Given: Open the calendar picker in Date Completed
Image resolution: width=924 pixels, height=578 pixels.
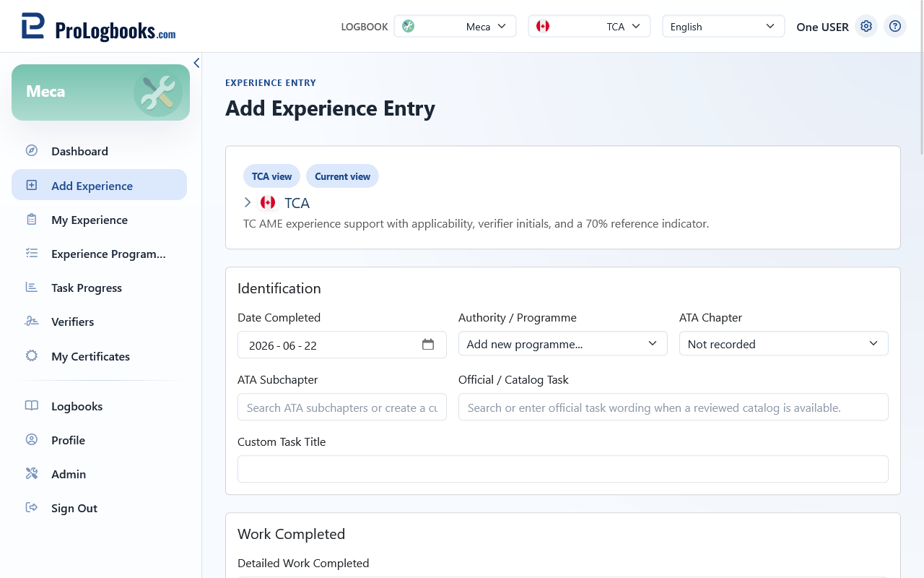Looking at the screenshot, I should (428, 345).
